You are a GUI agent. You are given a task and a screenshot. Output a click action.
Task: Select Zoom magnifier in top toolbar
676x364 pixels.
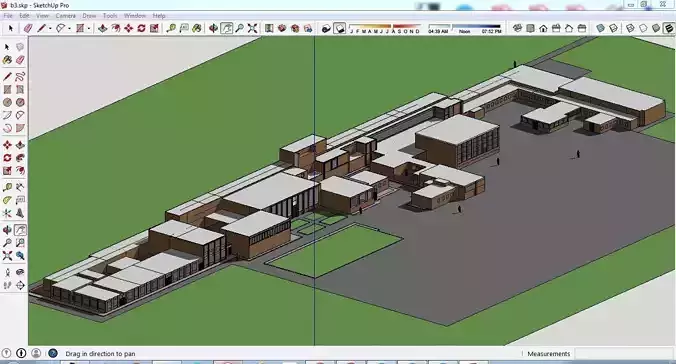coord(240,28)
